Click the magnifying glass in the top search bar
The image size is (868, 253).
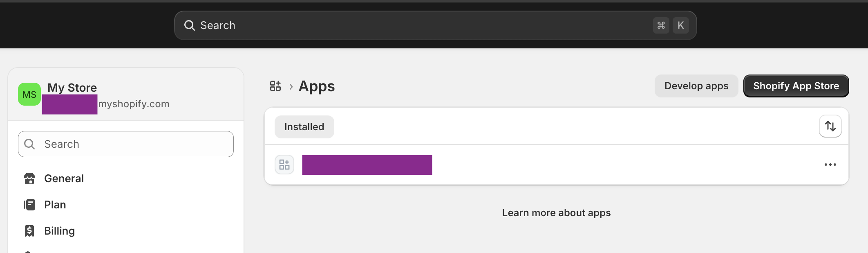(189, 25)
